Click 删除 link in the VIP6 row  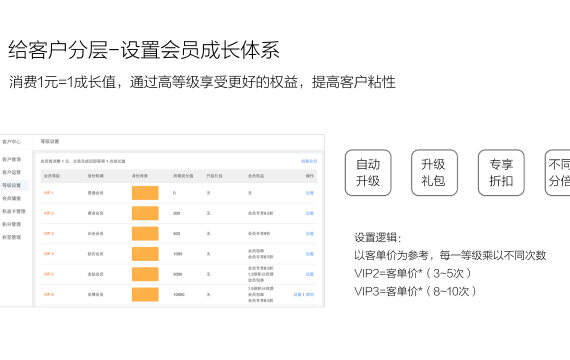[x=310, y=295]
